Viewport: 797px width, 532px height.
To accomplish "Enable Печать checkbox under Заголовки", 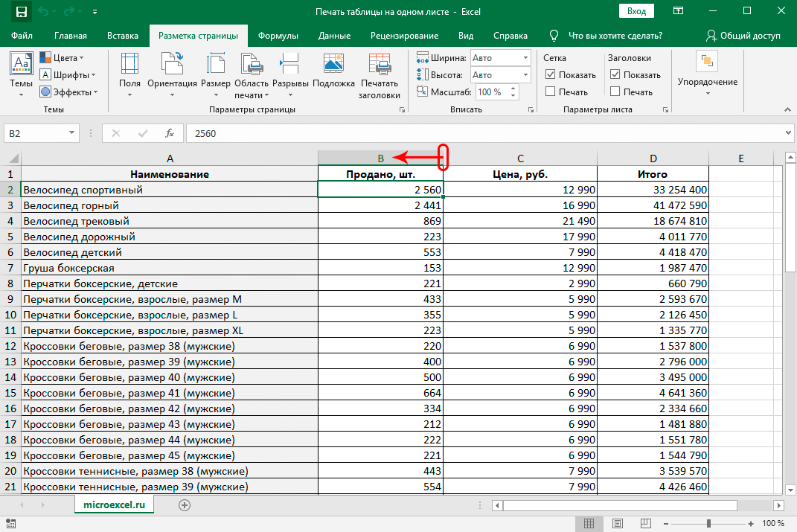I will [615, 92].
